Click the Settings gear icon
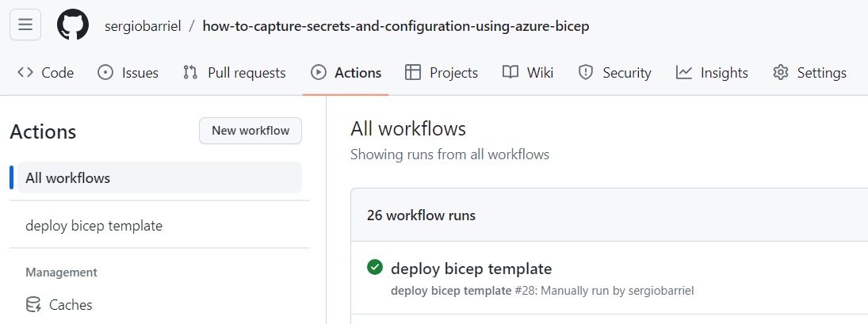This screenshot has width=868, height=324. 781,72
